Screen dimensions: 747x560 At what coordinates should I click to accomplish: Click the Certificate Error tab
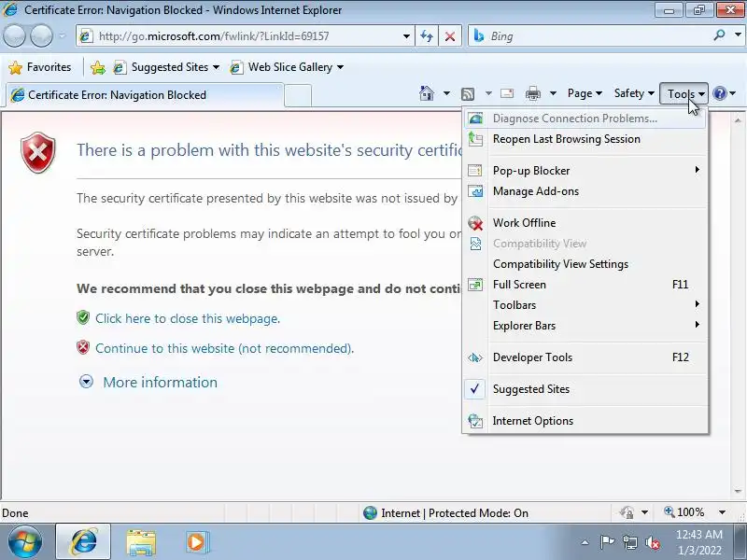coord(145,95)
